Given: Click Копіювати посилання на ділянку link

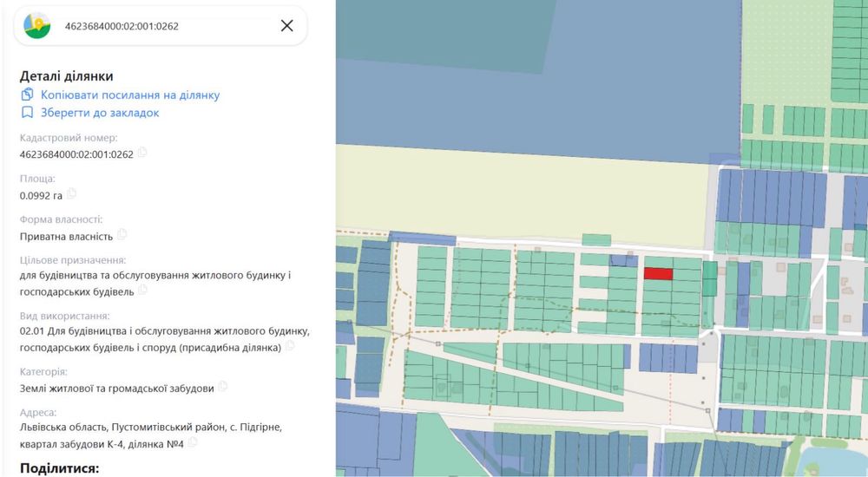Looking at the screenshot, I should pyautogui.click(x=130, y=95).
